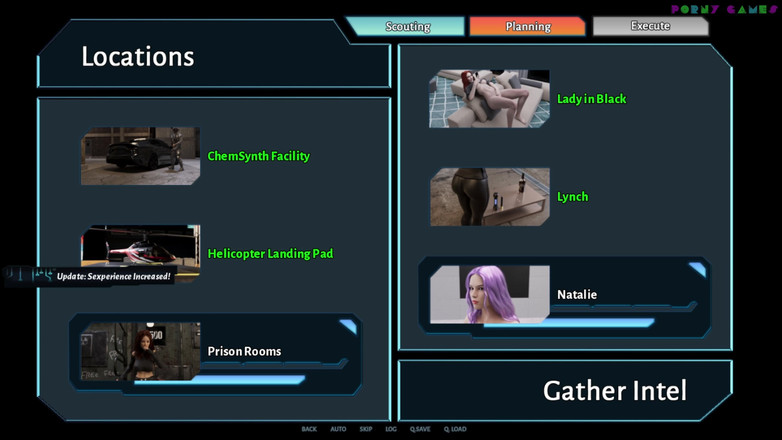Click the Locations header title
782x440 pixels.
(x=138, y=56)
